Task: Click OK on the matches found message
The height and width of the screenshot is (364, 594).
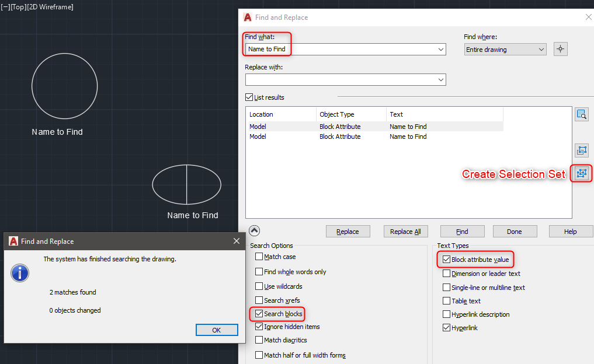Action: coord(216,330)
